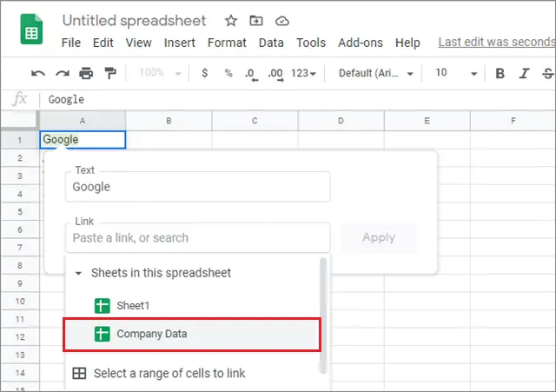
Task: Select column D header
Action: click(341, 121)
